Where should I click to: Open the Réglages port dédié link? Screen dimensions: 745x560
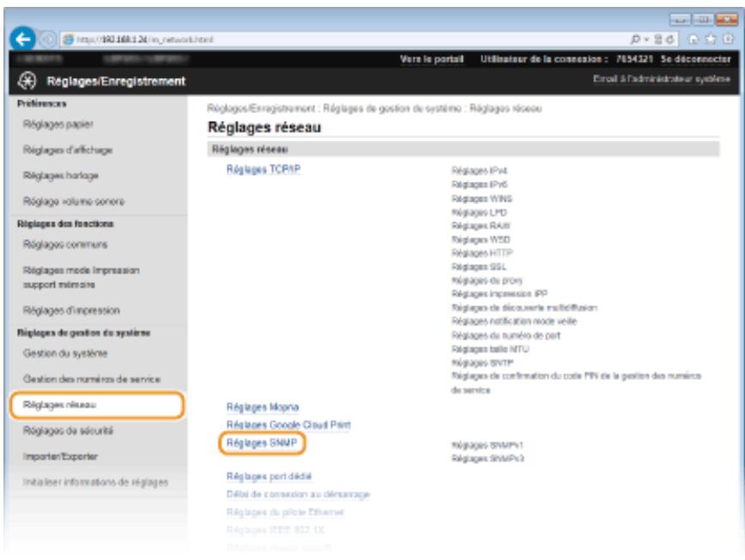tap(269, 476)
